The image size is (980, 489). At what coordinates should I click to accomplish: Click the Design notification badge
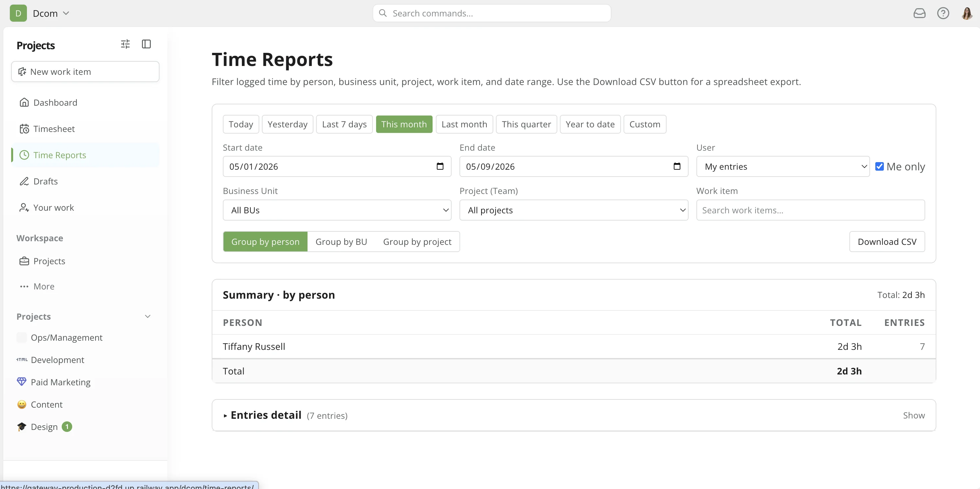point(67,427)
